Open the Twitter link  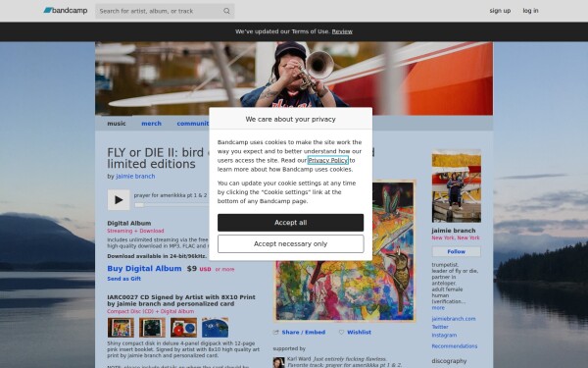[440, 327]
